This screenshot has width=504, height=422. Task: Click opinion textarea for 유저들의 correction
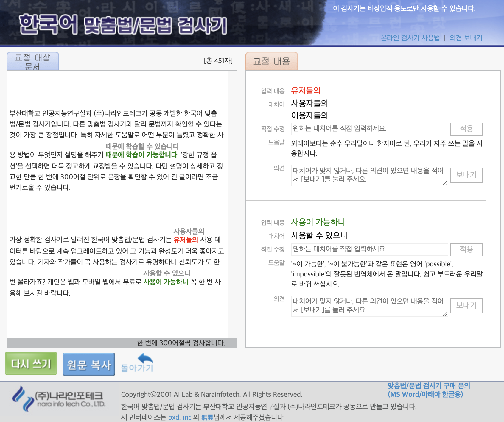pos(369,175)
